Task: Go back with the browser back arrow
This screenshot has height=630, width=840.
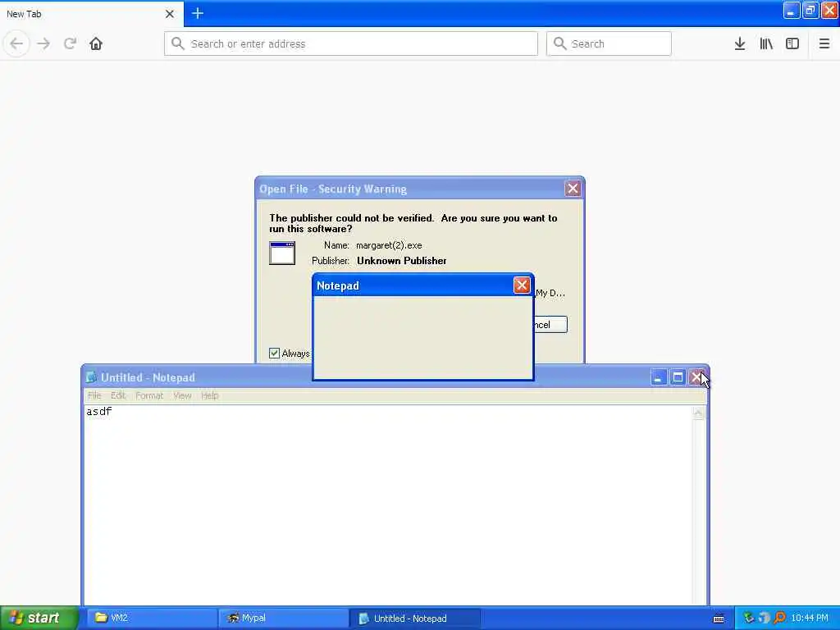Action: 16,43
